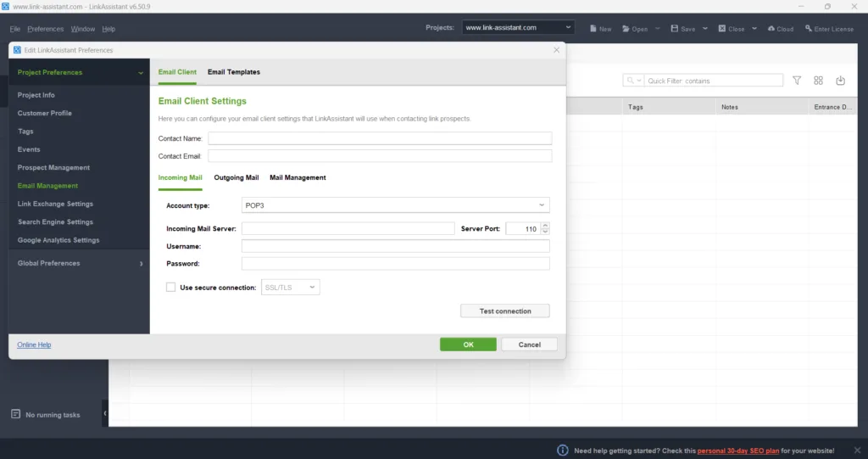868x459 pixels.
Task: Collapse the left sidebar arrow
Action: point(104,413)
